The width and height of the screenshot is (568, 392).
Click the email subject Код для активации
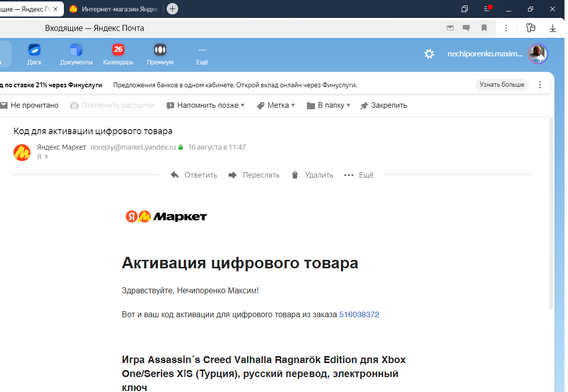click(93, 131)
